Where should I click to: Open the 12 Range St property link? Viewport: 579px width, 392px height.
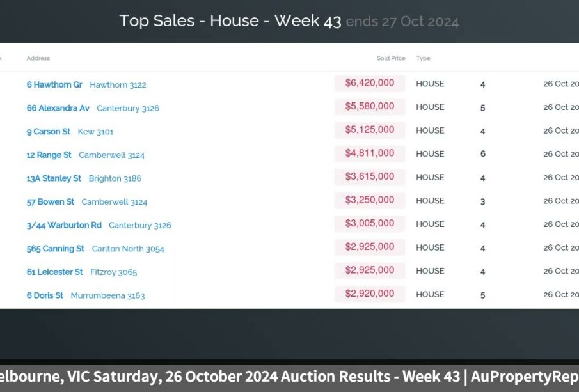[x=49, y=155]
